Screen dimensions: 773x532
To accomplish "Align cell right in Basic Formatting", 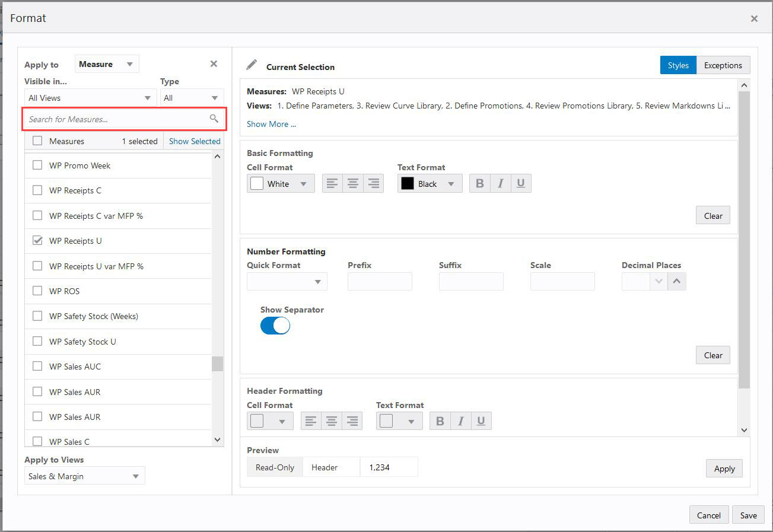I will (374, 184).
